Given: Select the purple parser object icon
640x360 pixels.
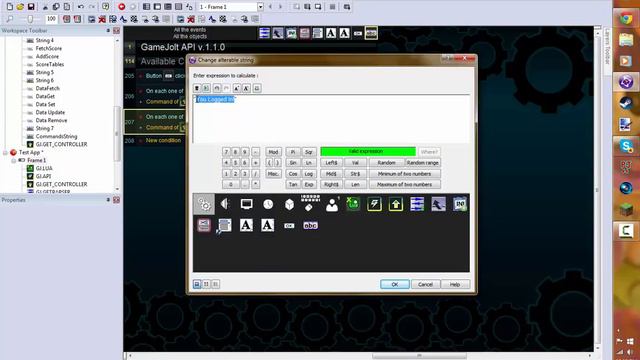Looking at the screenshot, I should coord(438,204).
